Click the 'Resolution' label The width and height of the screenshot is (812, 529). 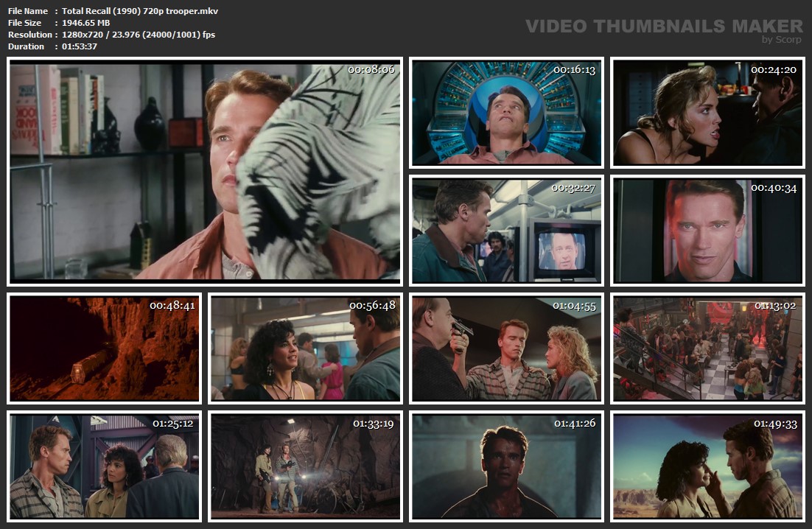coord(30,35)
